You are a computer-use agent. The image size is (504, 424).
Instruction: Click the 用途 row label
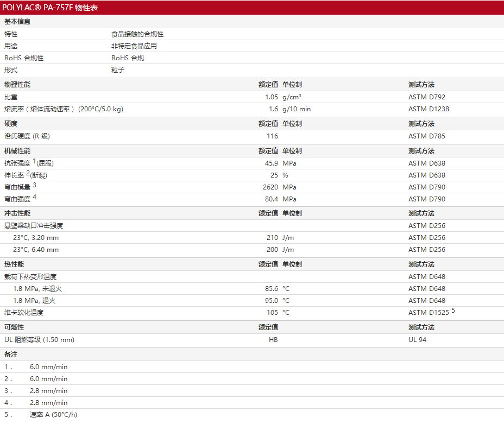[11, 46]
